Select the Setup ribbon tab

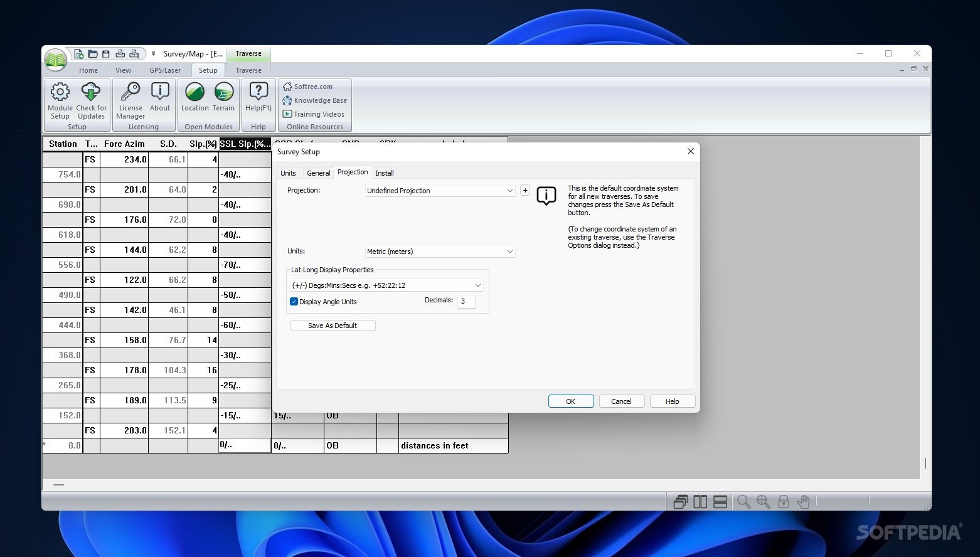[x=208, y=70]
